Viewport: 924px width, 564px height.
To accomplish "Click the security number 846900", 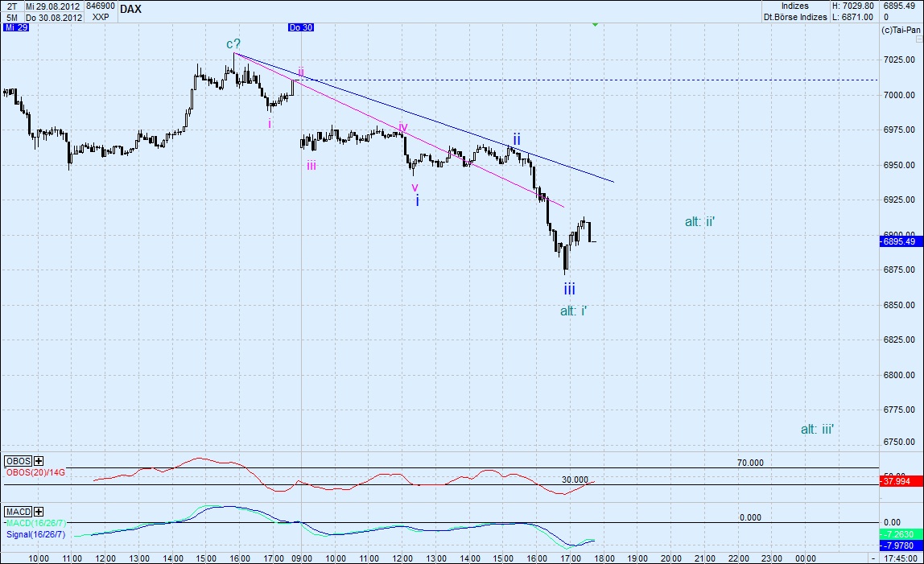I will click(100, 6).
